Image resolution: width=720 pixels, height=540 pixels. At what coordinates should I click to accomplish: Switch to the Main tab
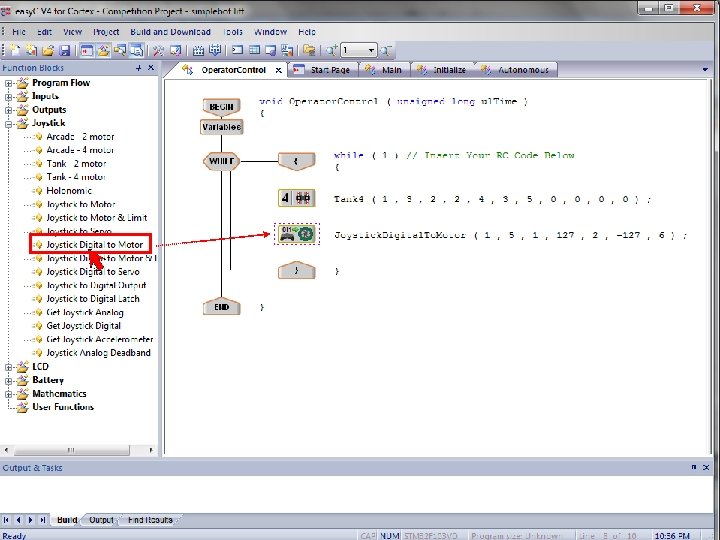pyautogui.click(x=384, y=70)
